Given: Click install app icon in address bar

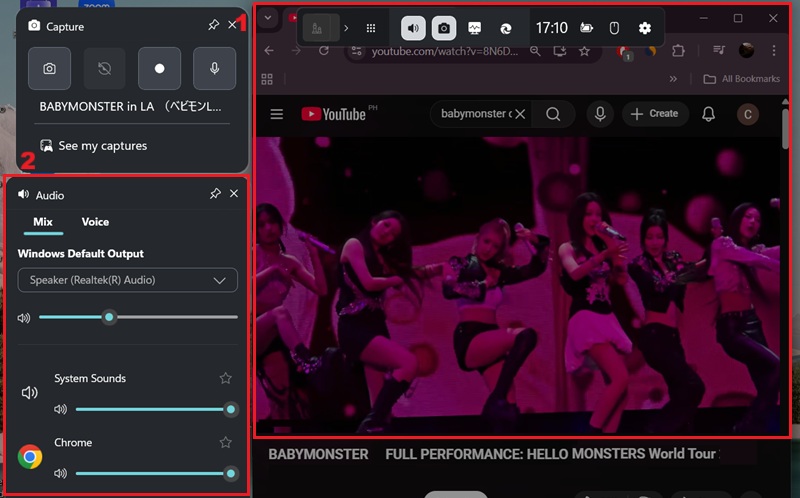Looking at the screenshot, I should 560,51.
